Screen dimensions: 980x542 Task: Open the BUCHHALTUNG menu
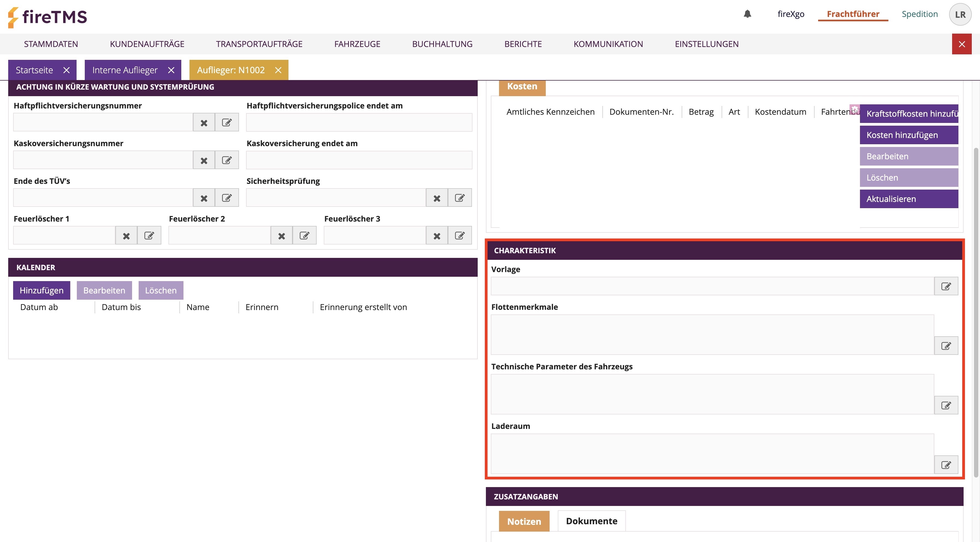click(x=442, y=44)
